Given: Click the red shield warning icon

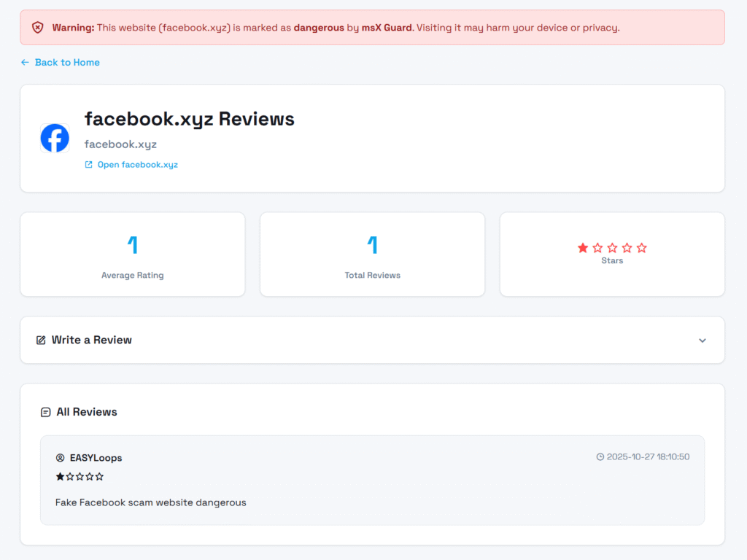Looking at the screenshot, I should [x=38, y=28].
